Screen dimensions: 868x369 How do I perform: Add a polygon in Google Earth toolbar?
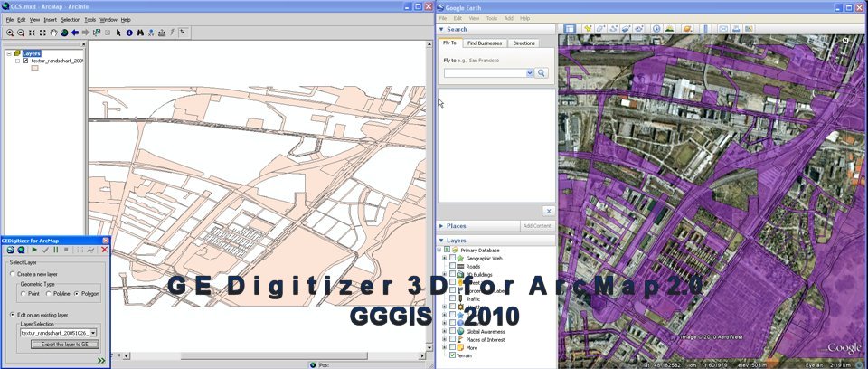(x=600, y=28)
